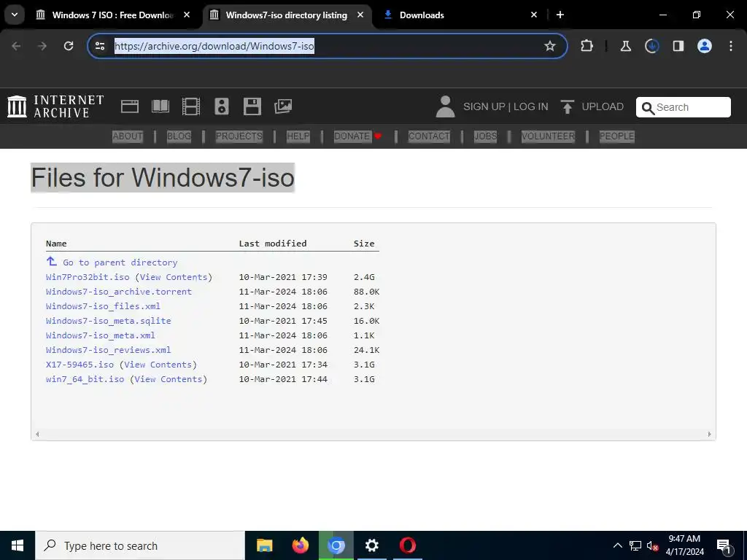View Contents of win7_64_bit.iso
This screenshot has width=747, height=560.
(x=169, y=379)
